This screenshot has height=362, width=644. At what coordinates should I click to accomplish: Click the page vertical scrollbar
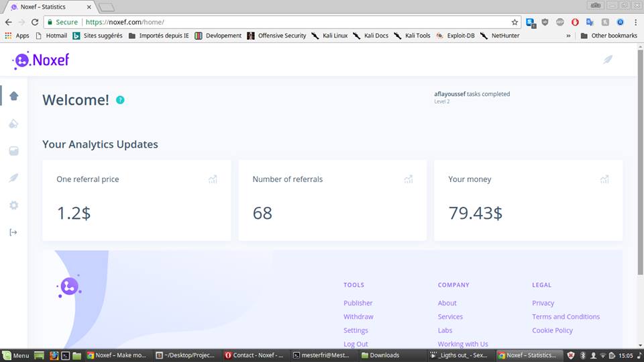coord(640,163)
